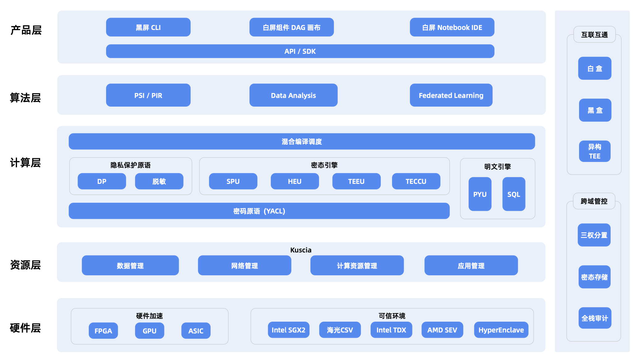635x364 pixels.
Task: Click the HEU engine block
Action: [294, 181]
